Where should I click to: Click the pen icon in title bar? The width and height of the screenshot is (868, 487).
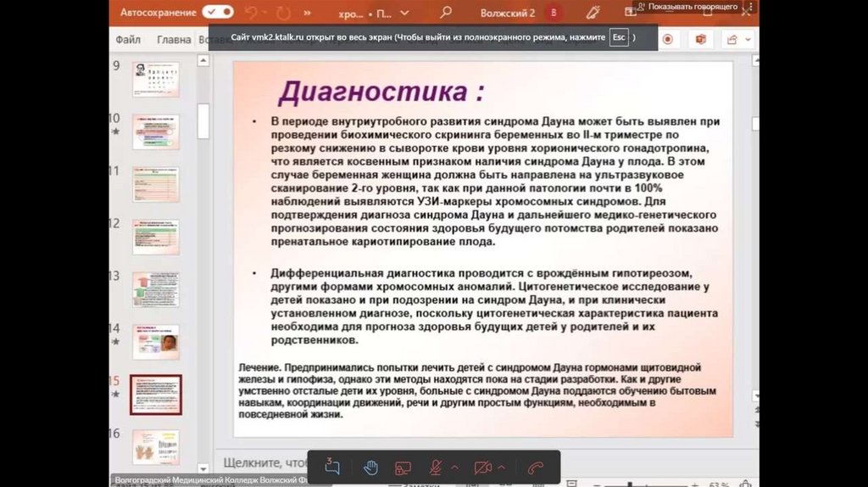click(593, 13)
